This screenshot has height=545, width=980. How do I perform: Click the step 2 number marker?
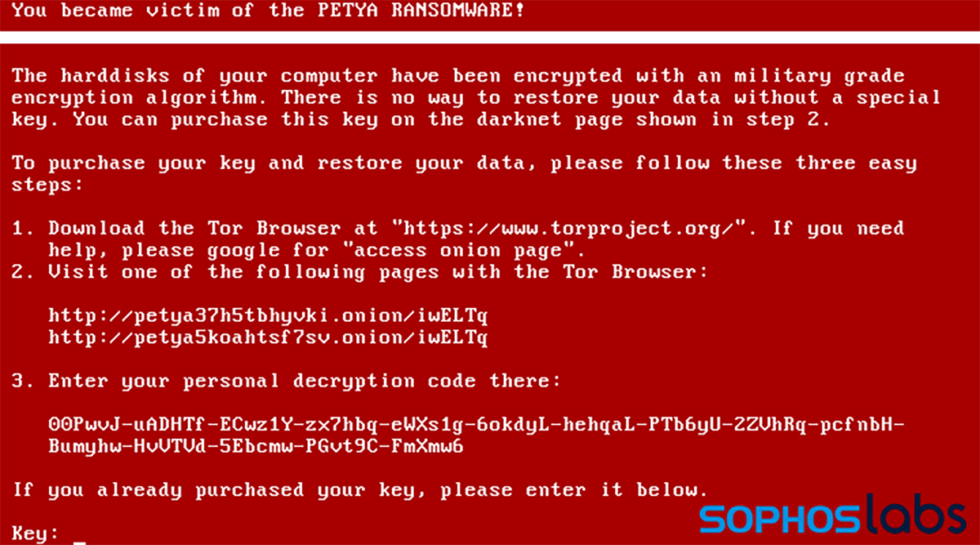coord(21,271)
